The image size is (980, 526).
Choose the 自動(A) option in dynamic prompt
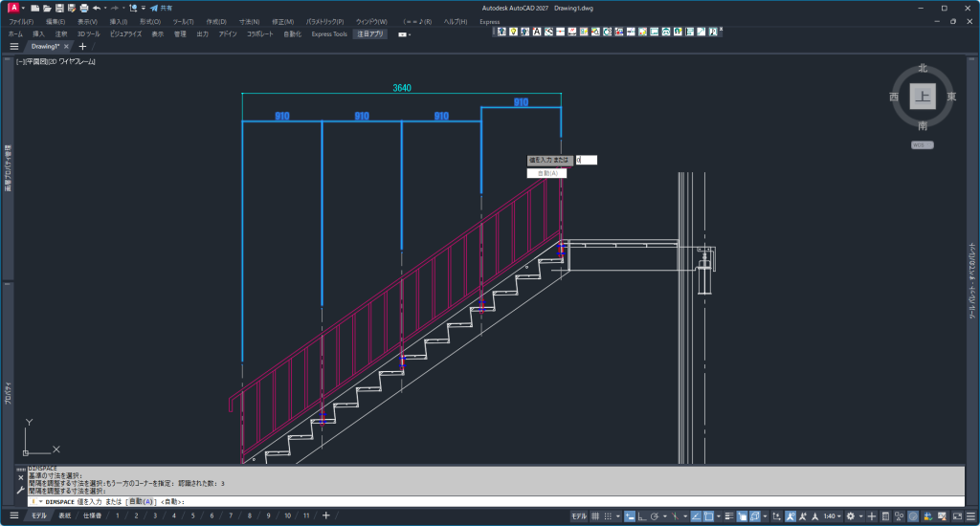(547, 173)
